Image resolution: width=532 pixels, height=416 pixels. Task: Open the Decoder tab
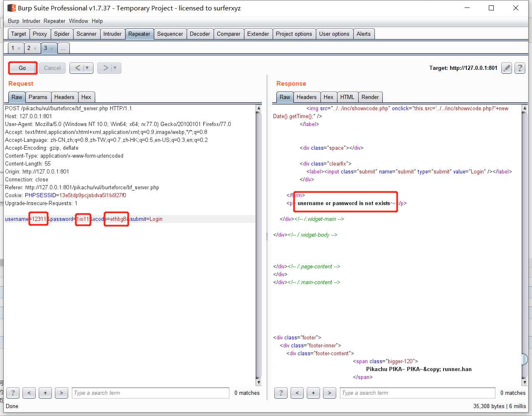(200, 34)
